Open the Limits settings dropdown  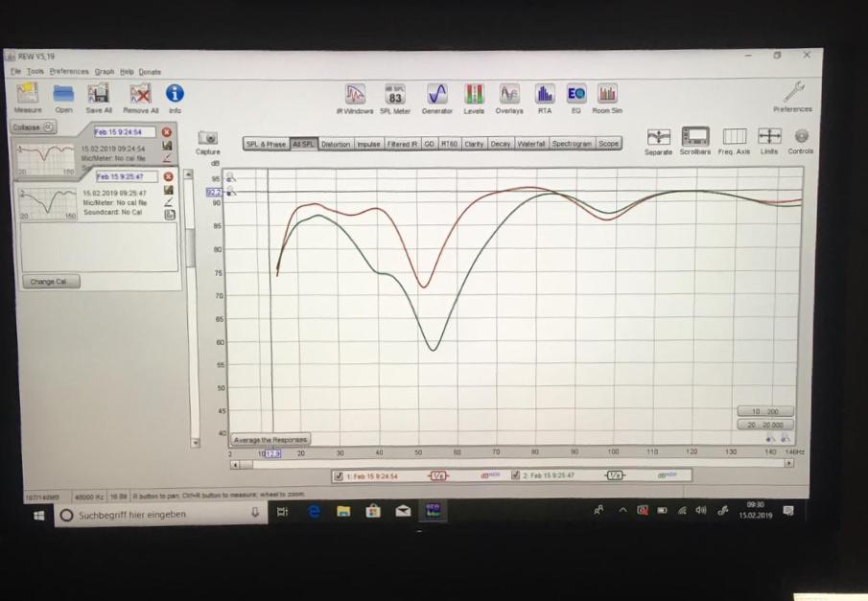pyautogui.click(x=769, y=137)
